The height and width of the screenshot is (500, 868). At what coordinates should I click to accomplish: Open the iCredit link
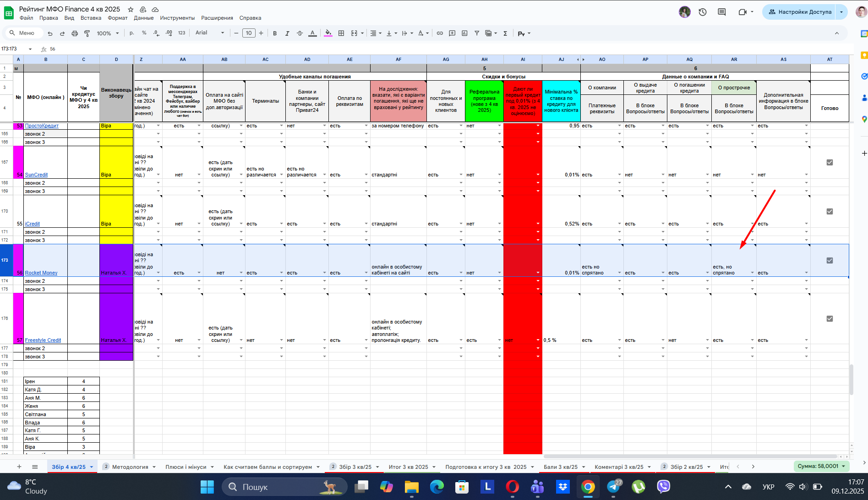33,224
